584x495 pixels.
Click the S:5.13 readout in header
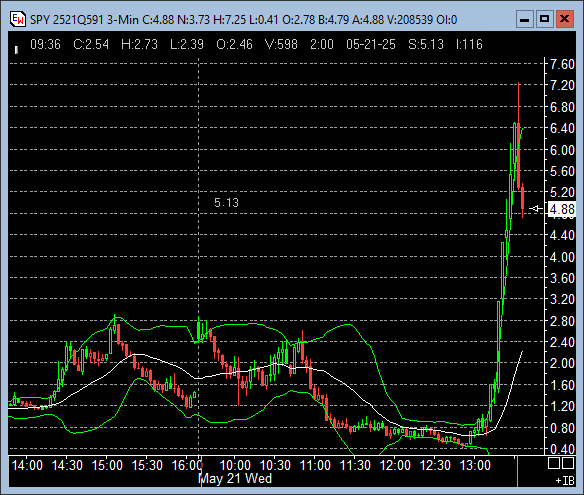coord(426,44)
